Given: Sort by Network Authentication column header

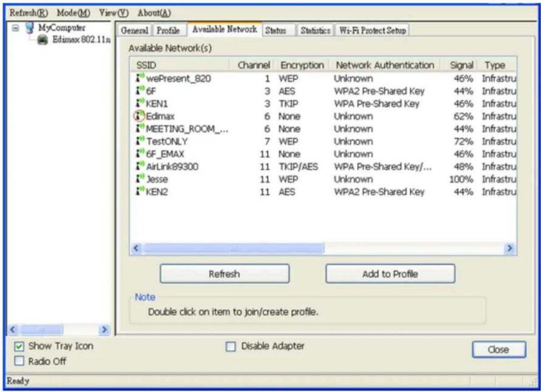Looking at the screenshot, I should click(385, 65).
